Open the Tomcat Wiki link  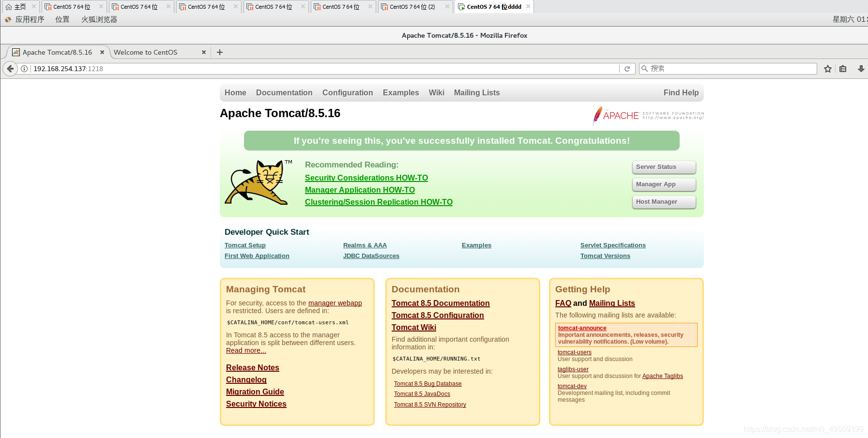pos(414,328)
